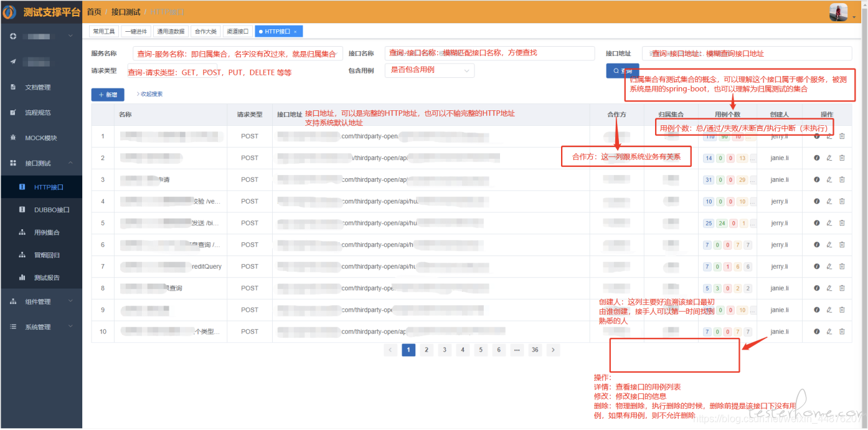Open 用例集合 in the sidebar

(41, 232)
